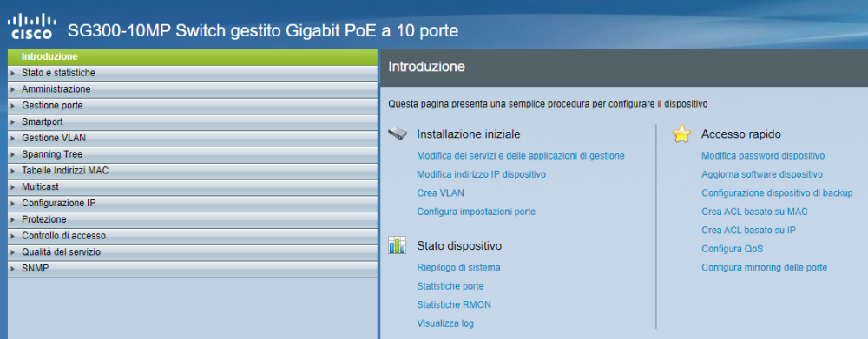Expand the Tabelle Indirizzi MAC arrow
This screenshot has width=868, height=339.
tap(12, 171)
